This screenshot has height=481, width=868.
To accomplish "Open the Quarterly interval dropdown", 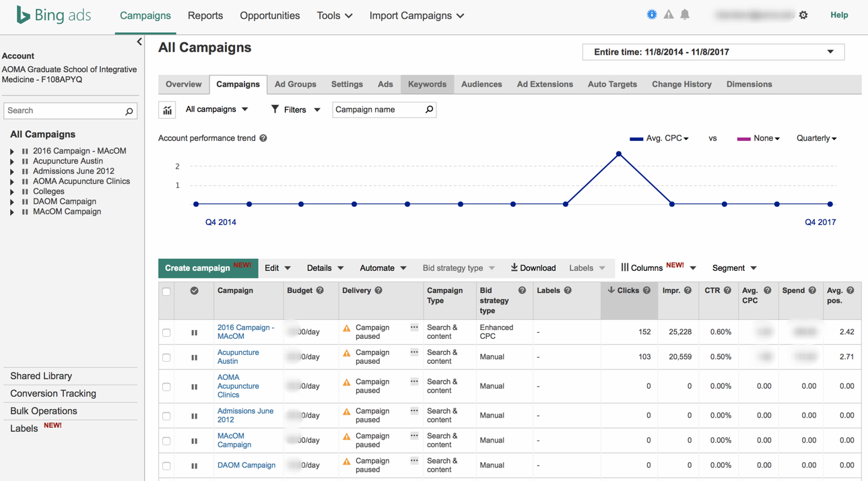I will [816, 138].
